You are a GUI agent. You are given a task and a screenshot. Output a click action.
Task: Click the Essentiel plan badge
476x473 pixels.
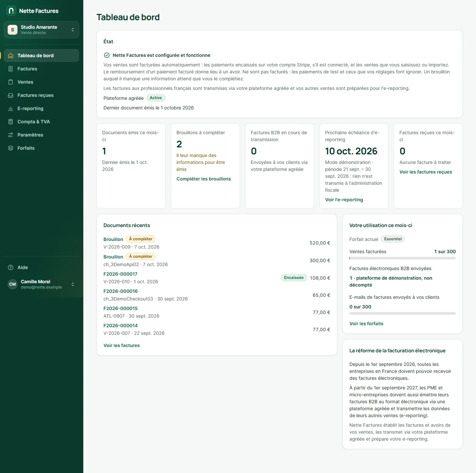point(393,239)
